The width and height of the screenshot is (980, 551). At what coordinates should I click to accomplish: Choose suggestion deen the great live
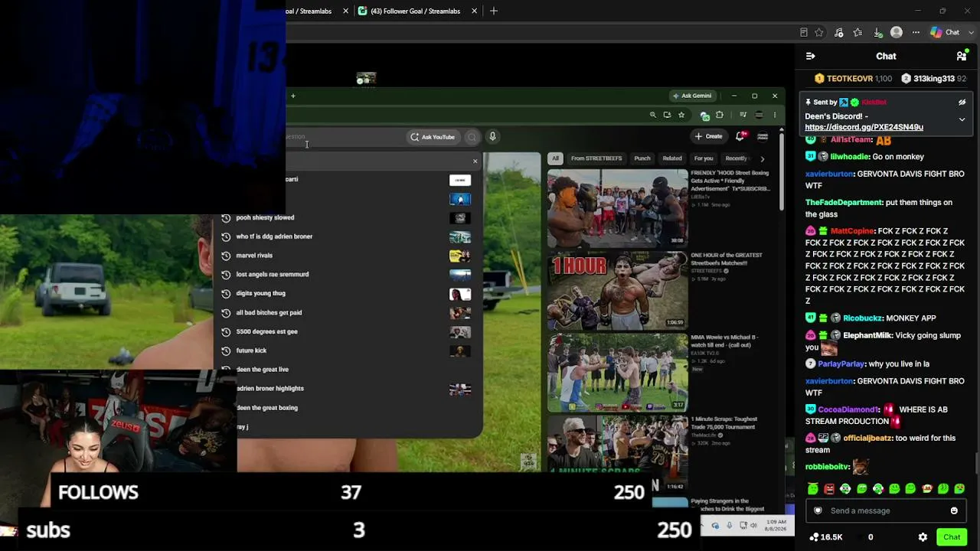pyautogui.click(x=348, y=370)
